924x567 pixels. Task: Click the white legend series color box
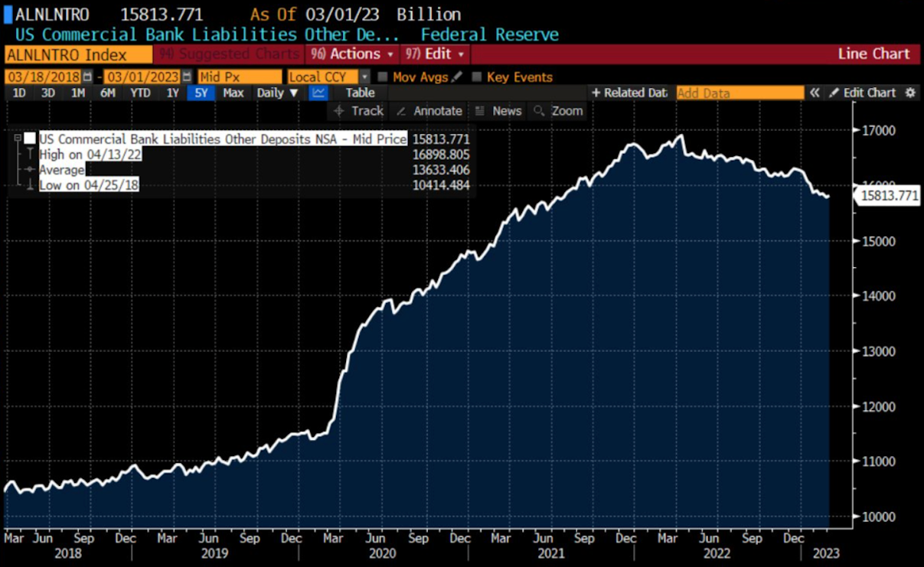(30, 138)
